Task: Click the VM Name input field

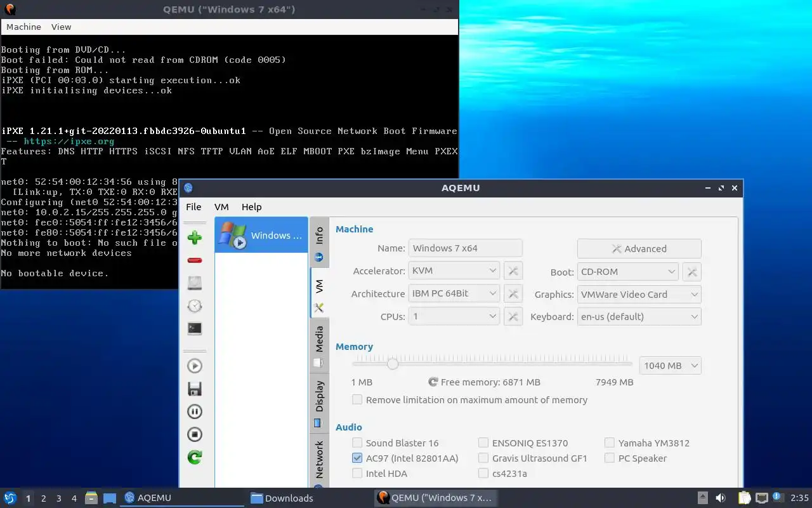Action: pos(466,248)
